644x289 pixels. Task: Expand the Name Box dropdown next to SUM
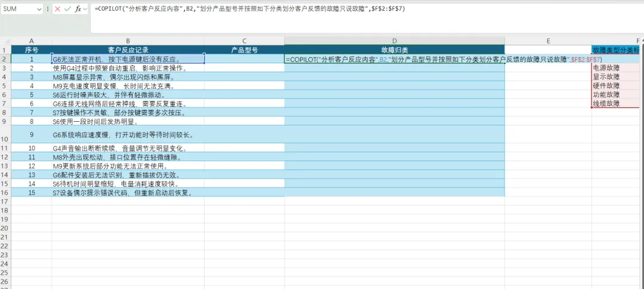tap(39, 9)
